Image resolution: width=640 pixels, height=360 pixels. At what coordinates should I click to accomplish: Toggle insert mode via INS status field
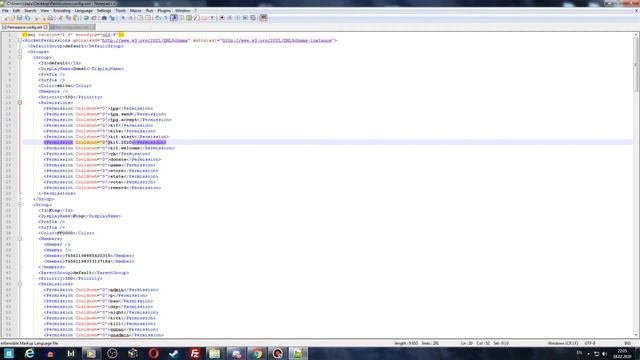point(627,343)
